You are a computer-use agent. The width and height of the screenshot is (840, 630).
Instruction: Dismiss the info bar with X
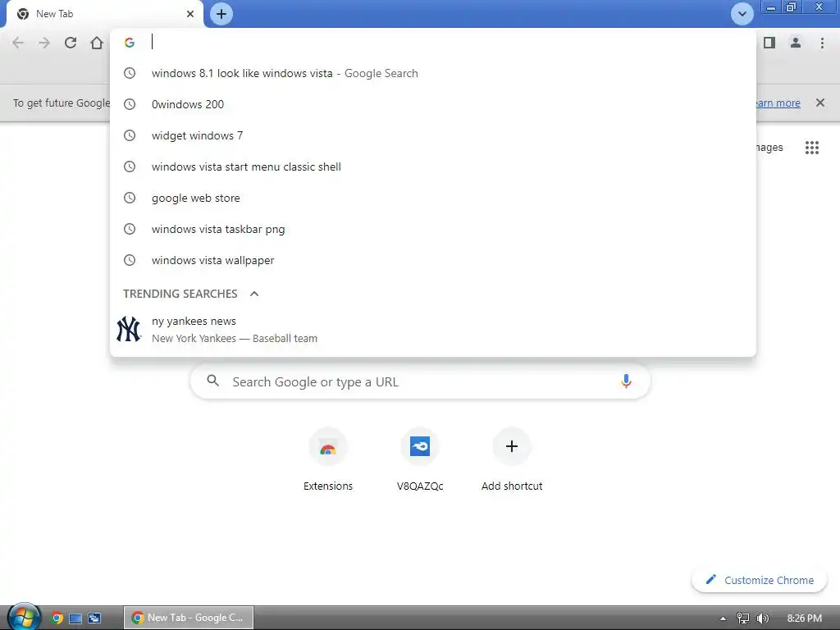click(820, 103)
